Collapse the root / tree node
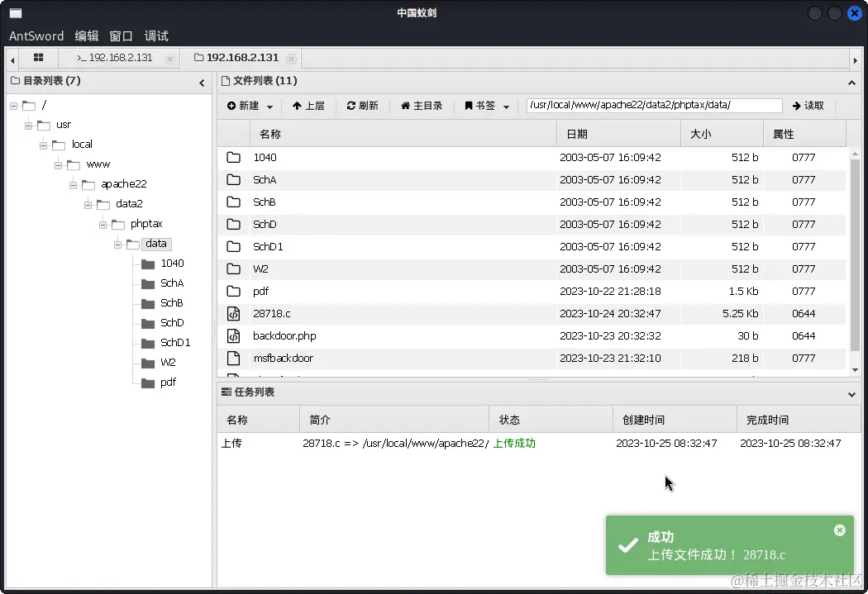Viewport: 868px width, 594px height. [14, 106]
